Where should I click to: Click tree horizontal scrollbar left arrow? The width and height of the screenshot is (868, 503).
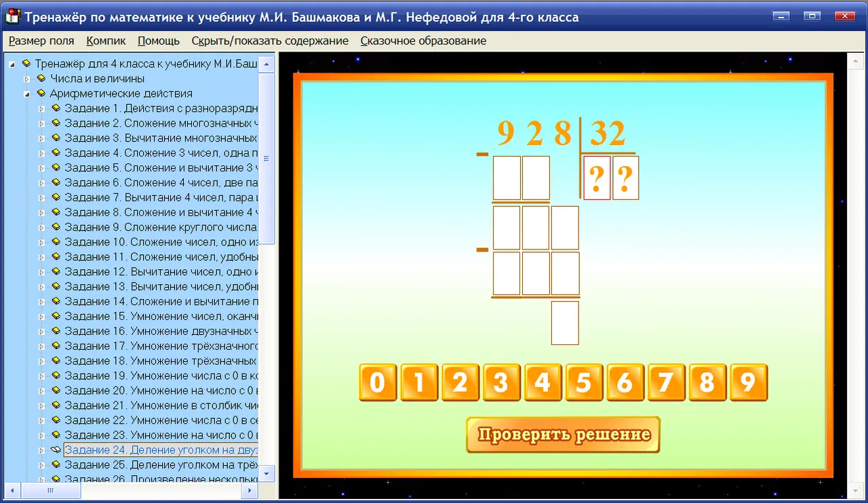point(13,489)
